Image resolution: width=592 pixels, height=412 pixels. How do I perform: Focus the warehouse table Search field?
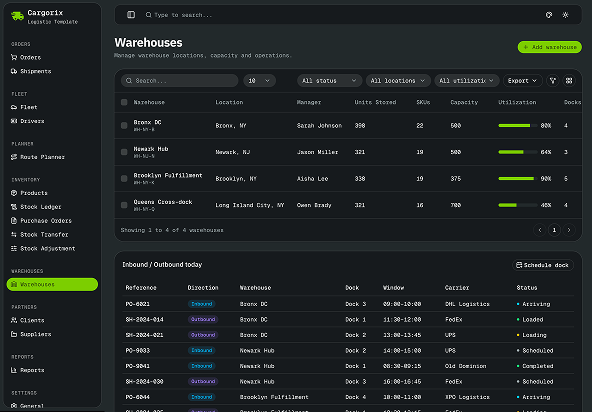pyautogui.click(x=180, y=80)
